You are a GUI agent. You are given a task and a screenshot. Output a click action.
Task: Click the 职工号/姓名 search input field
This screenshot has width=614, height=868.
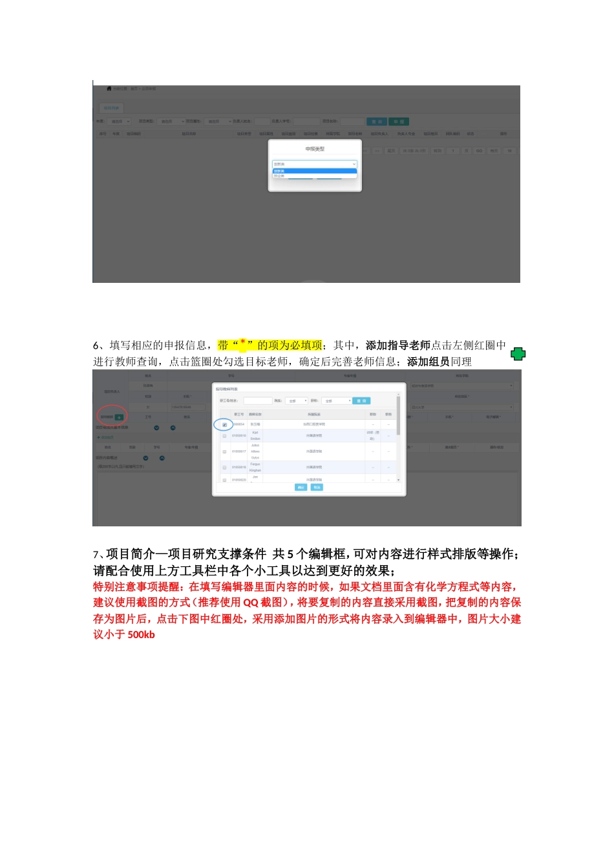[257, 401]
